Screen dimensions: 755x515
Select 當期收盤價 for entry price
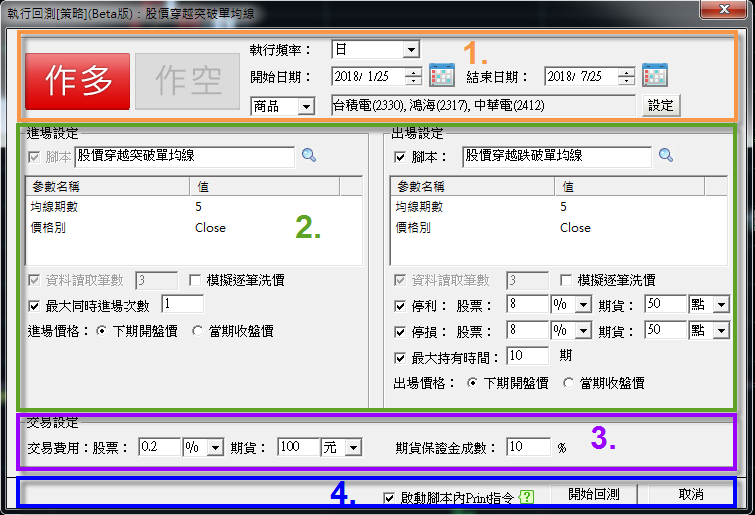(197, 331)
